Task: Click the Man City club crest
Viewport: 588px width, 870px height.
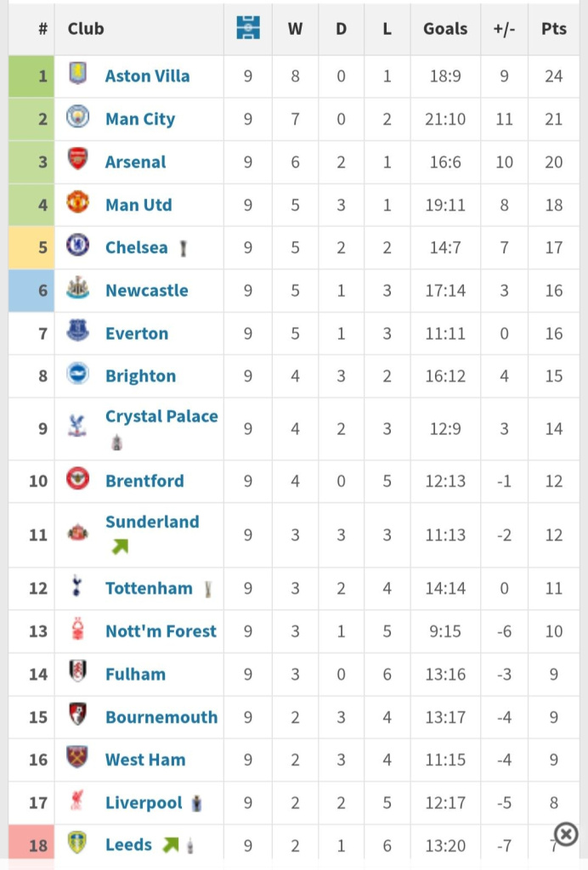Action: [x=77, y=118]
